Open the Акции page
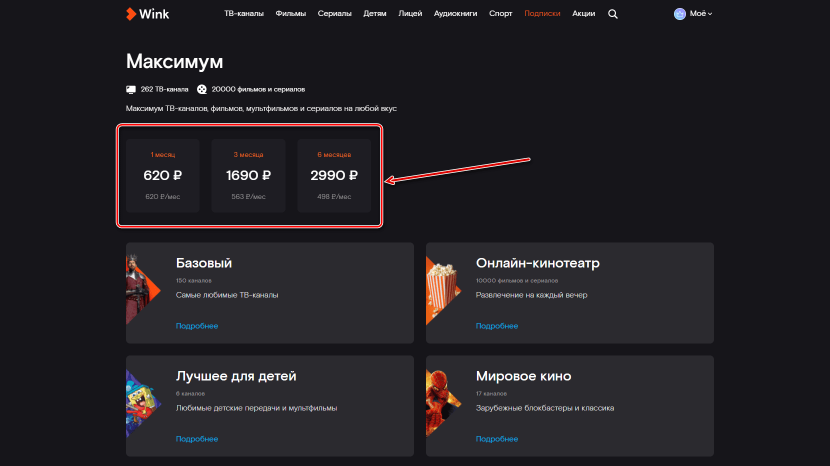 [x=583, y=15]
